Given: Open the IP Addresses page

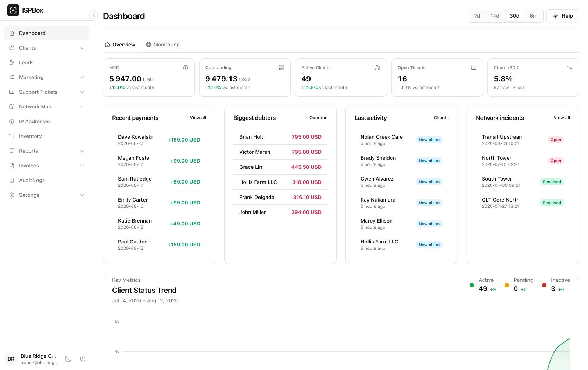Looking at the screenshot, I should (x=47, y=121).
